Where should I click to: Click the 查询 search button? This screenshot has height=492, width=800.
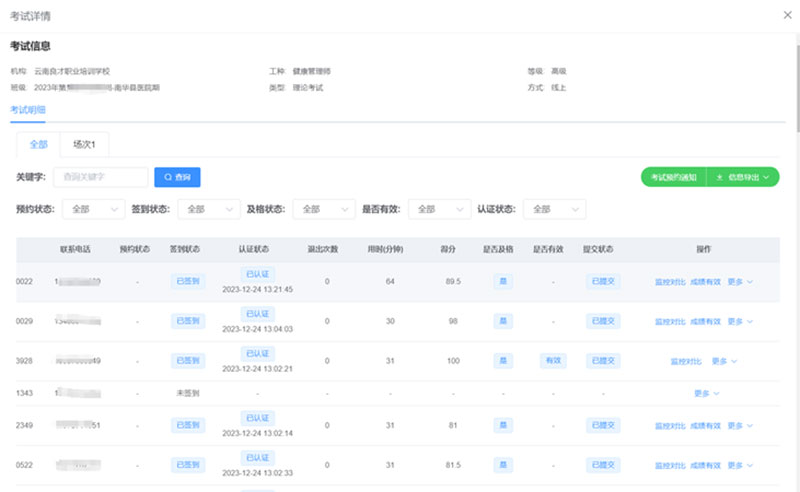point(176,177)
